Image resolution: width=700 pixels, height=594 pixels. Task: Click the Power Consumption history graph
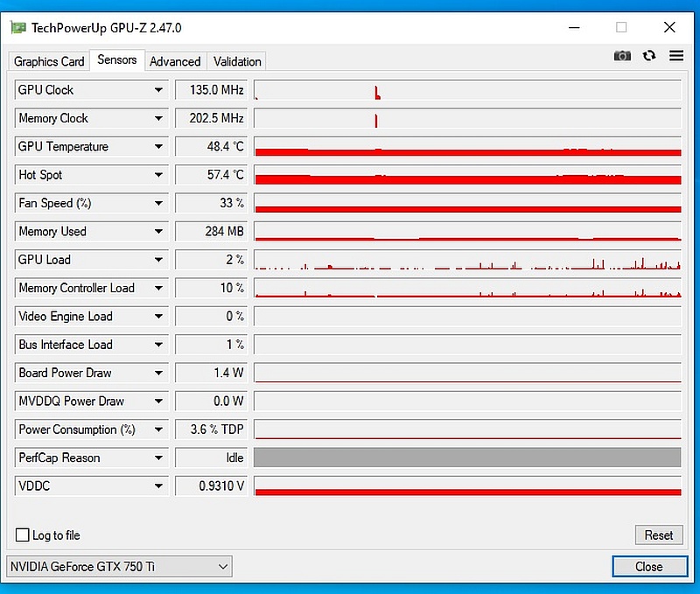coord(467,430)
